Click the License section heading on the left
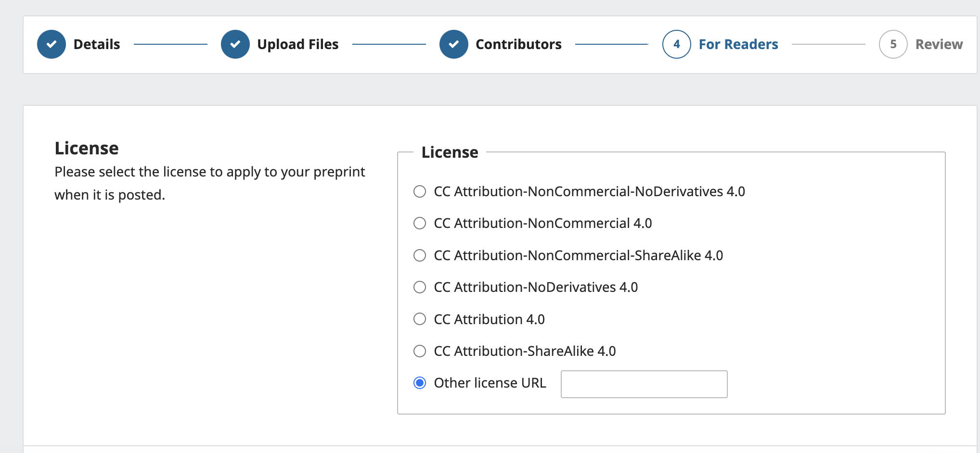Screen dimensions: 980x453 click(87, 148)
